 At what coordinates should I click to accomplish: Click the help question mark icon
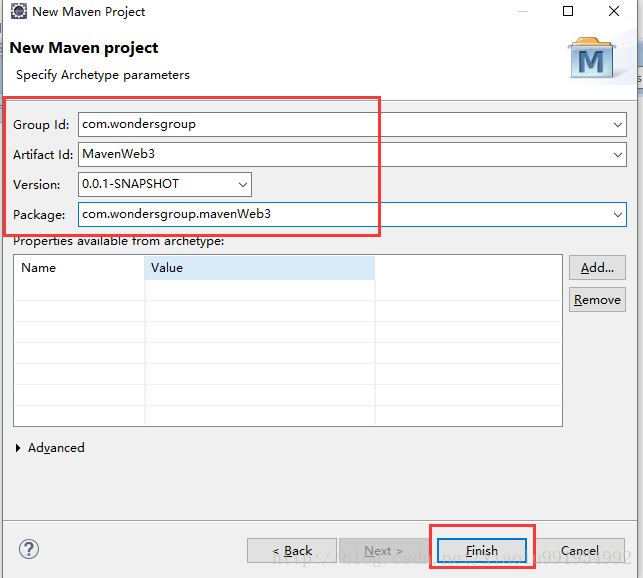pos(29,549)
